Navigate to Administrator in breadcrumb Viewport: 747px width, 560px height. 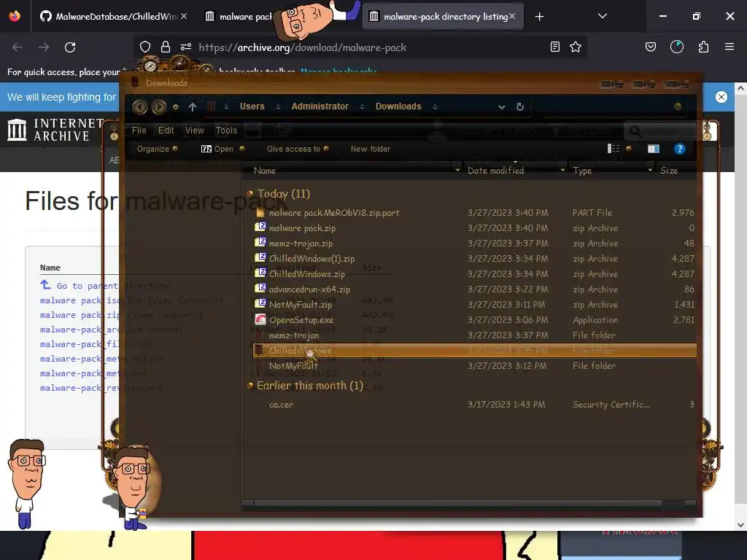320,106
